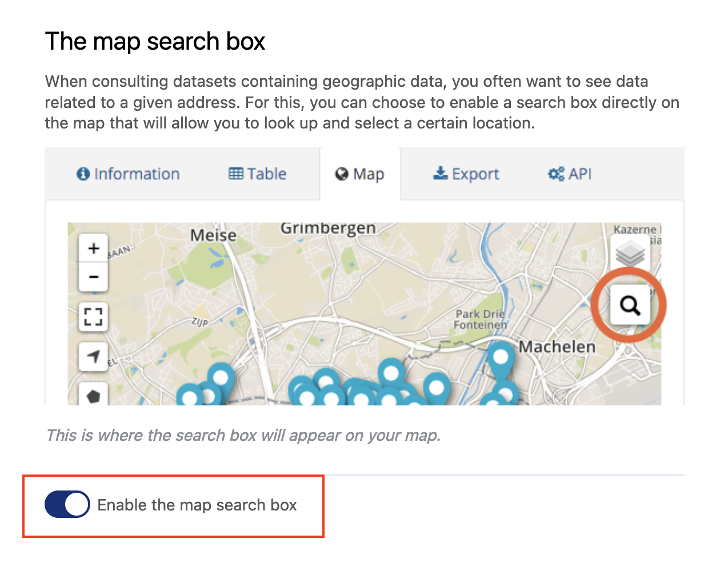Image resolution: width=728 pixels, height=563 pixels.
Task: Select the polygon draw tool icon
Action: (93, 395)
